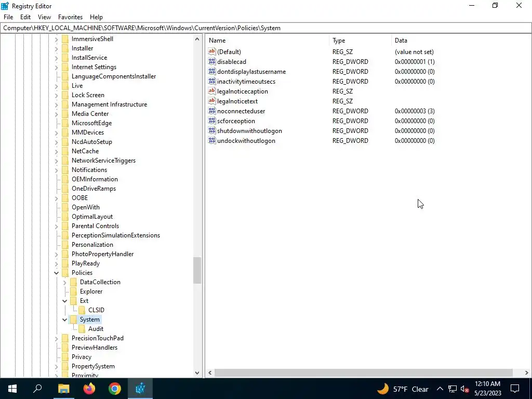532x399 pixels.
Task: Expand the OOBE tree node
Action: coord(56,198)
